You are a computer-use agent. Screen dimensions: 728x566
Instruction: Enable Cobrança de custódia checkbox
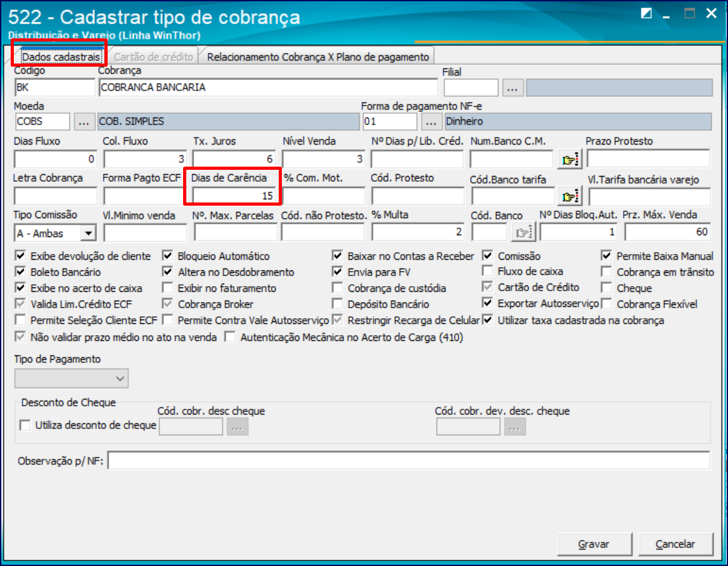(337, 287)
